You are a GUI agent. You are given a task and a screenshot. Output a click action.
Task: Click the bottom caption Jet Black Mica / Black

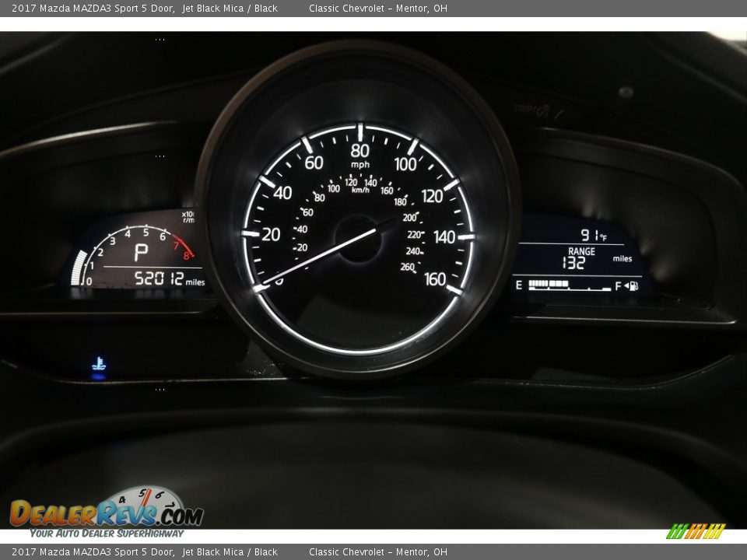pyautogui.click(x=230, y=552)
